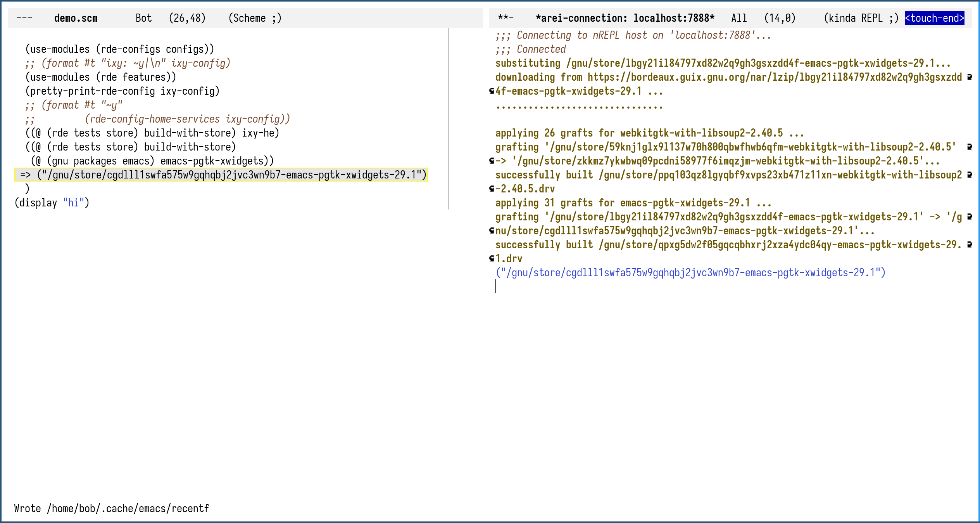
Task: Click the (display "hi") expression
Action: (52, 203)
